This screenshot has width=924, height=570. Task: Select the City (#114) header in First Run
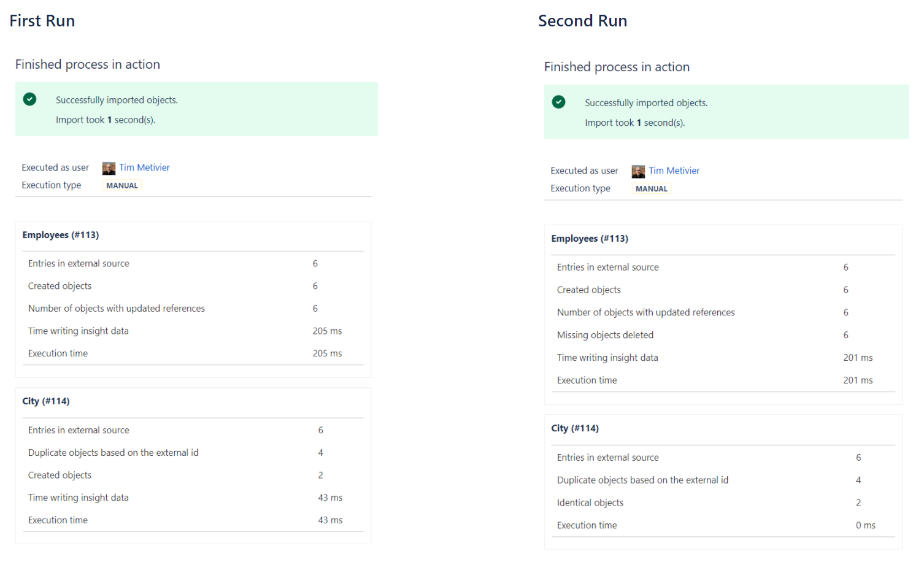point(46,401)
